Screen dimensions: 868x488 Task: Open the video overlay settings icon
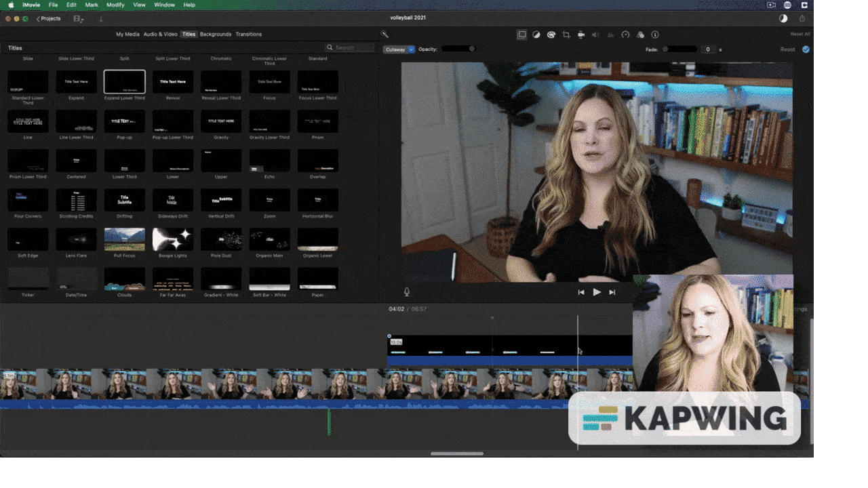pos(521,35)
